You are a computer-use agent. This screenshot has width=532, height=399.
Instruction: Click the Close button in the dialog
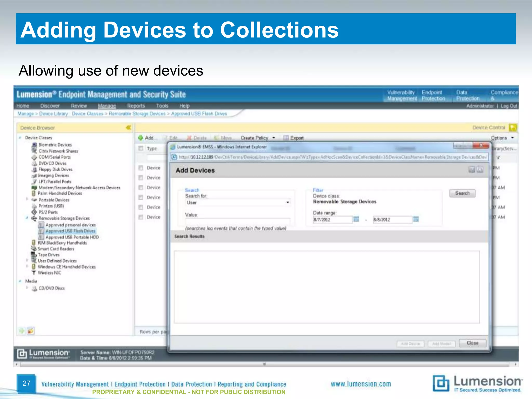[472, 343]
